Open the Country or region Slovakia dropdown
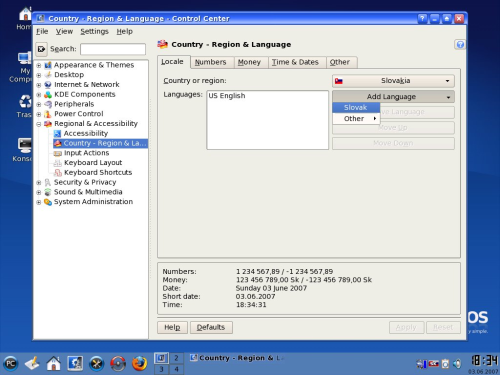500x375 pixels. tap(393, 81)
